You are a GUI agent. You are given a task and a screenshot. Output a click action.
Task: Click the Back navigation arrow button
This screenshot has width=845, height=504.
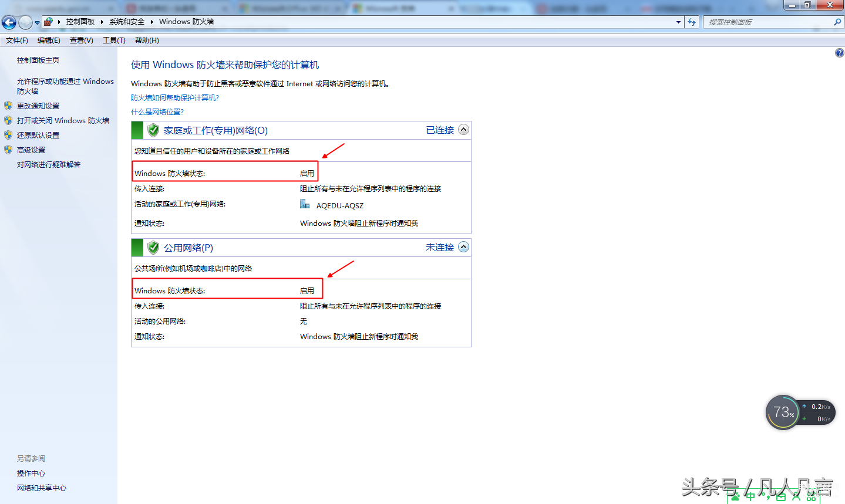(x=9, y=22)
